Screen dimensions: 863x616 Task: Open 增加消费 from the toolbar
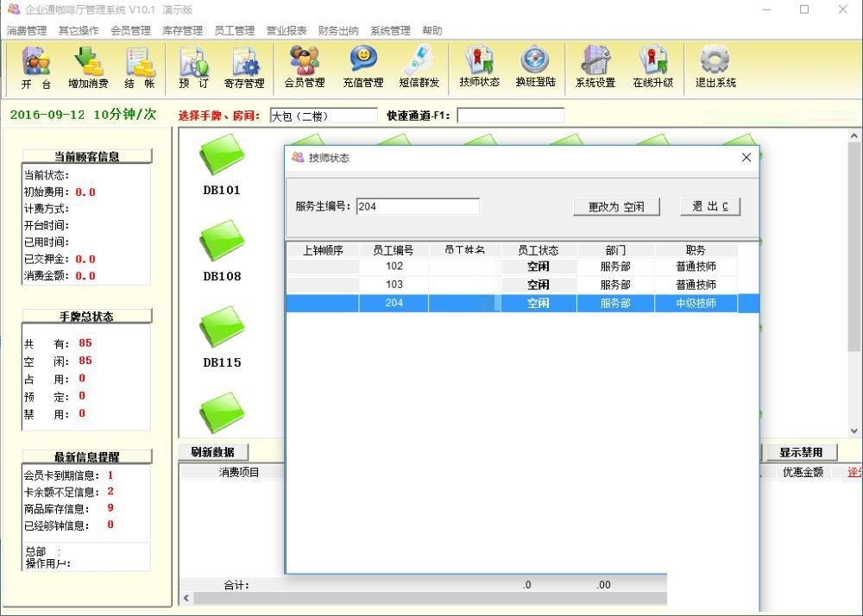tap(88, 68)
